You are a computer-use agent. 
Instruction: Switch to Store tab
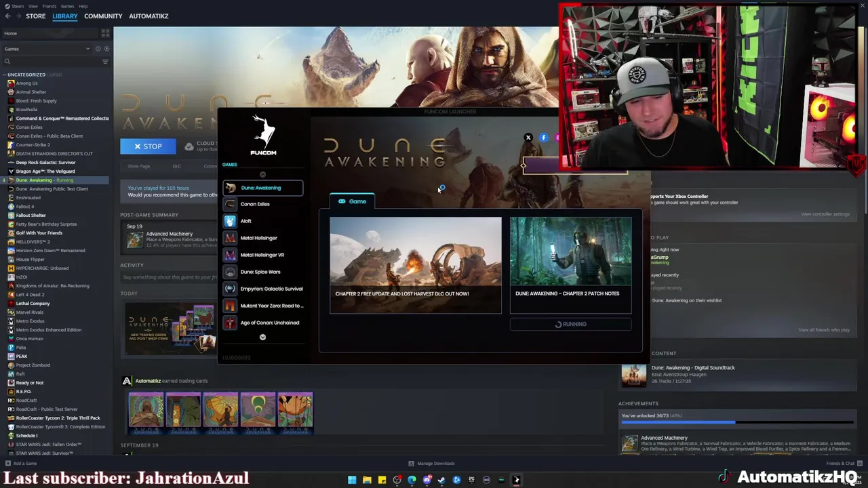(36, 16)
